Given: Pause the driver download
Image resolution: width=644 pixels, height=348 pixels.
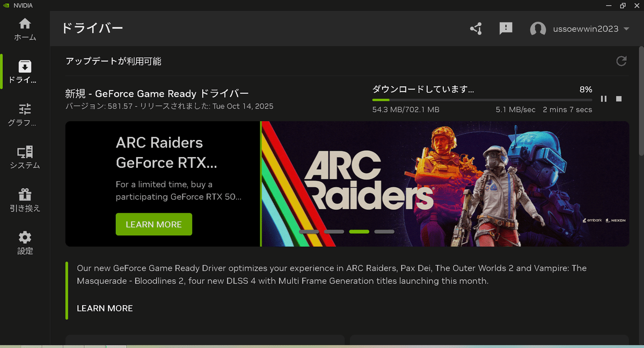Looking at the screenshot, I should [604, 99].
